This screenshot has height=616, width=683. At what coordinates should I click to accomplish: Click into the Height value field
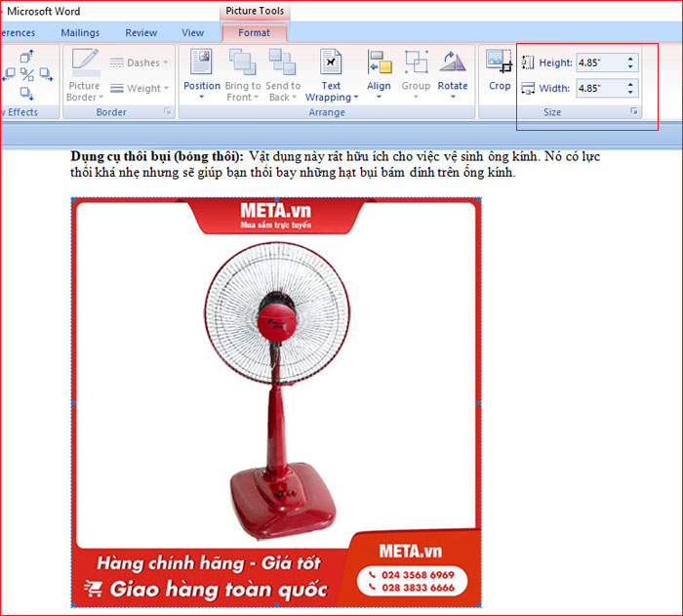coord(601,62)
